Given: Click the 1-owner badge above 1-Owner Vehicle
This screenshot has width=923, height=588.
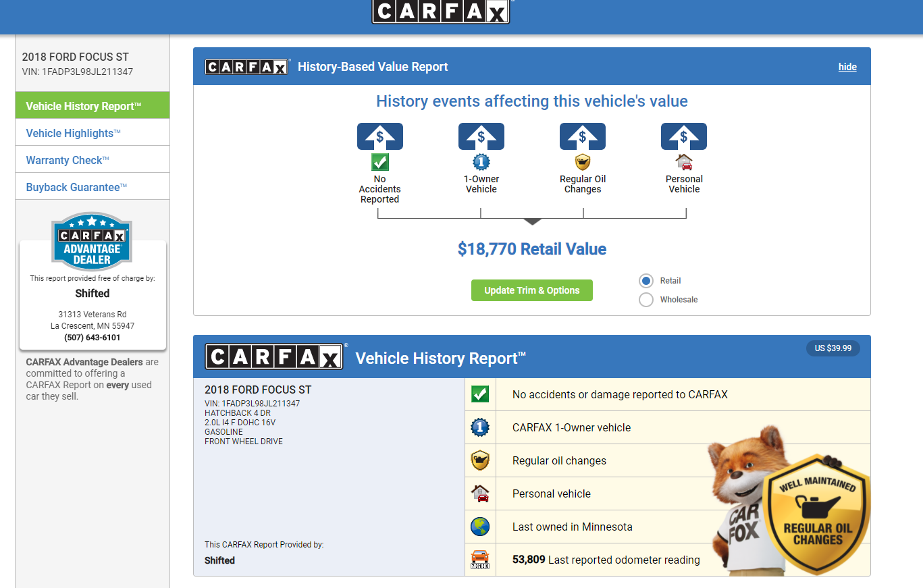Looking at the screenshot, I should (x=481, y=162).
